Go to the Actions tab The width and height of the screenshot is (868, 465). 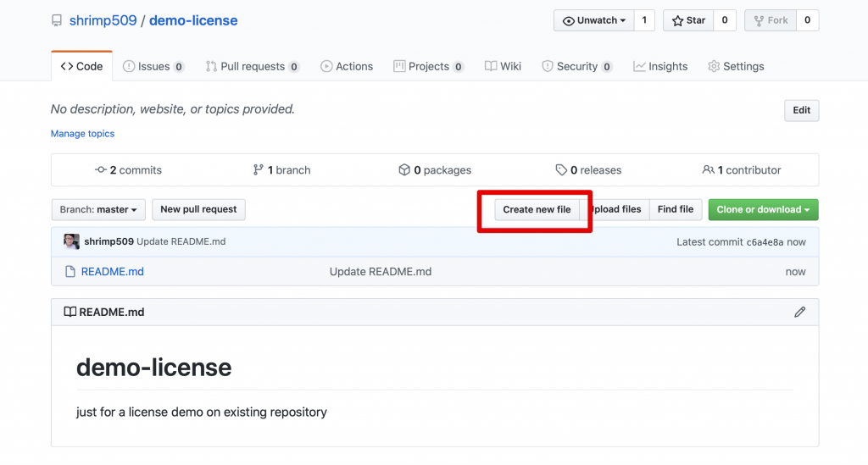[x=347, y=66]
